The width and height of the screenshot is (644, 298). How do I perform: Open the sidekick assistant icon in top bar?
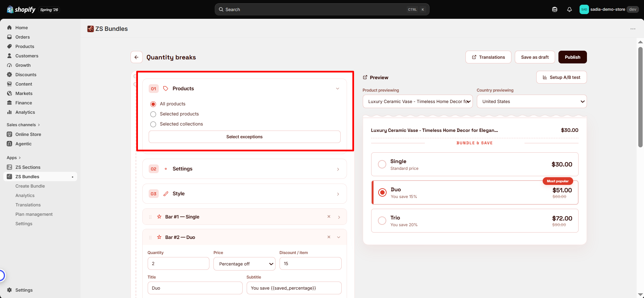pyautogui.click(x=555, y=9)
